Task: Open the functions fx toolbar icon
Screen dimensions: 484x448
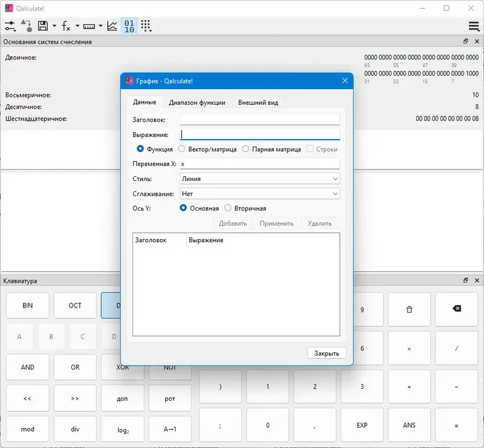Action: [66, 26]
